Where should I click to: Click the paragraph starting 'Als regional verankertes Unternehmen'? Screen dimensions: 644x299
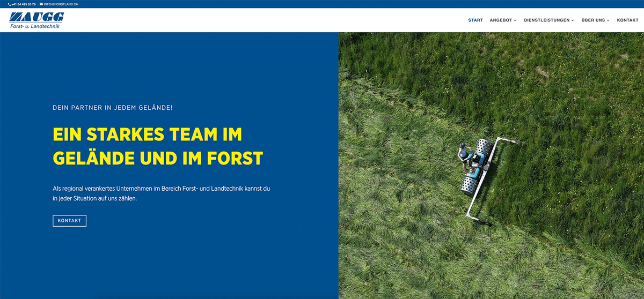(x=160, y=193)
